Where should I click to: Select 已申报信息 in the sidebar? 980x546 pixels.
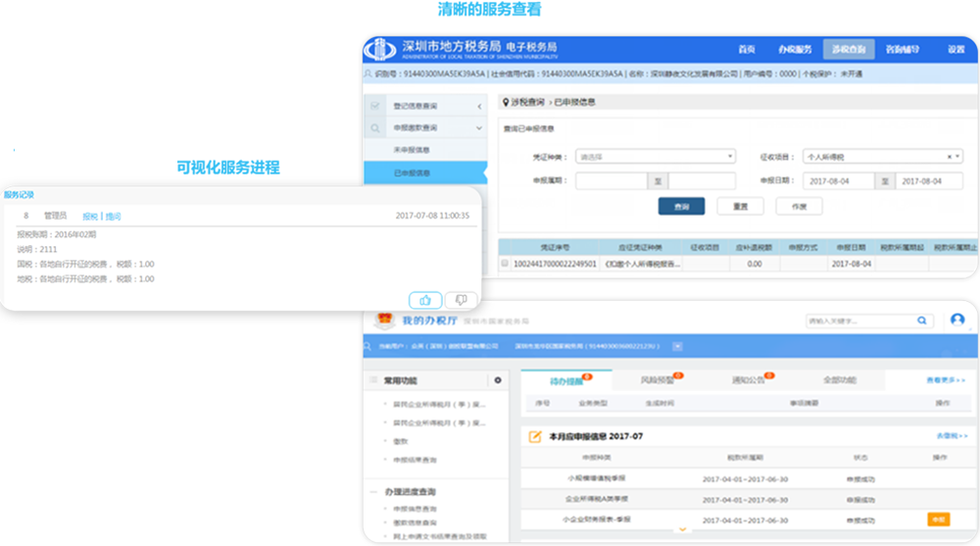(x=425, y=173)
